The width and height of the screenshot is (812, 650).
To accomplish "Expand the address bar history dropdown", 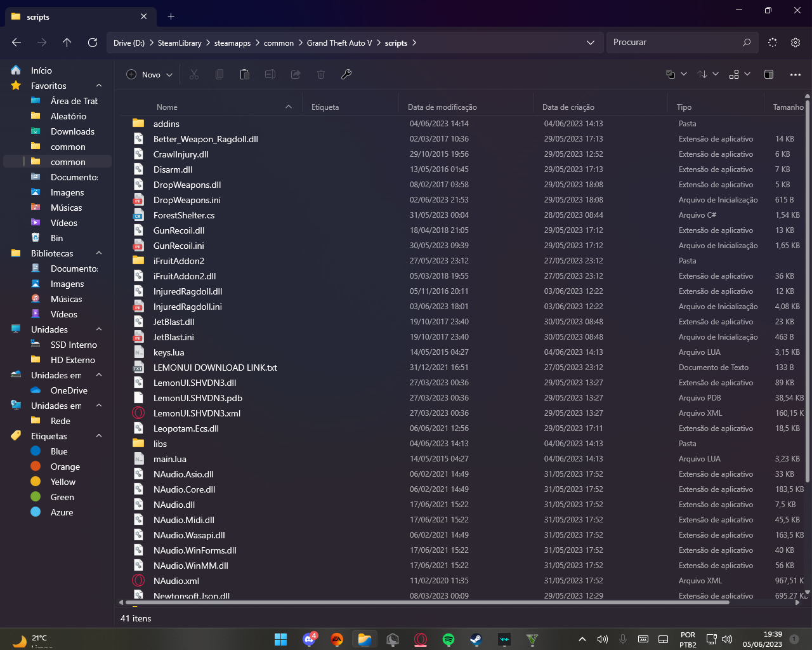I will click(x=591, y=43).
